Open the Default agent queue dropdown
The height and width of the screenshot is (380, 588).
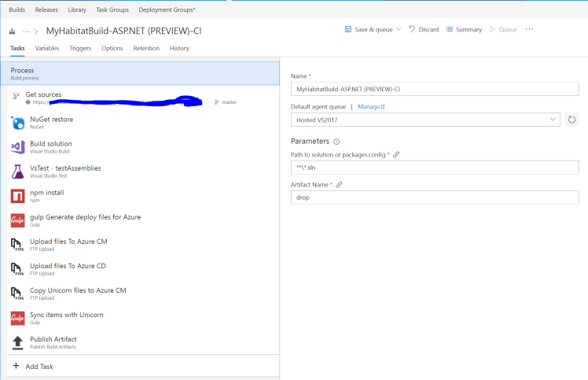(424, 120)
